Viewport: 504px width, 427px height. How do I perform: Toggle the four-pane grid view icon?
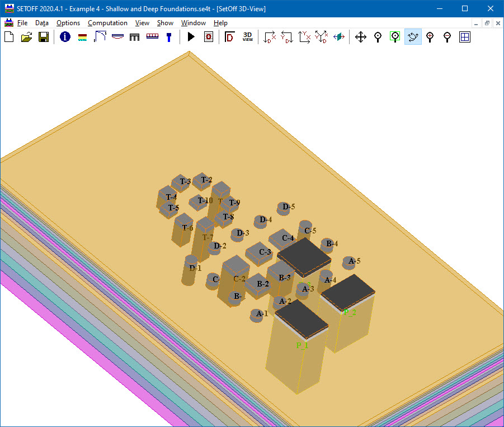464,37
